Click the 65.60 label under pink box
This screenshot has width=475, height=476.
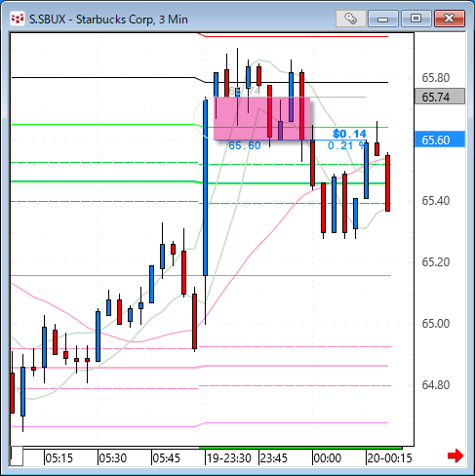tap(245, 145)
